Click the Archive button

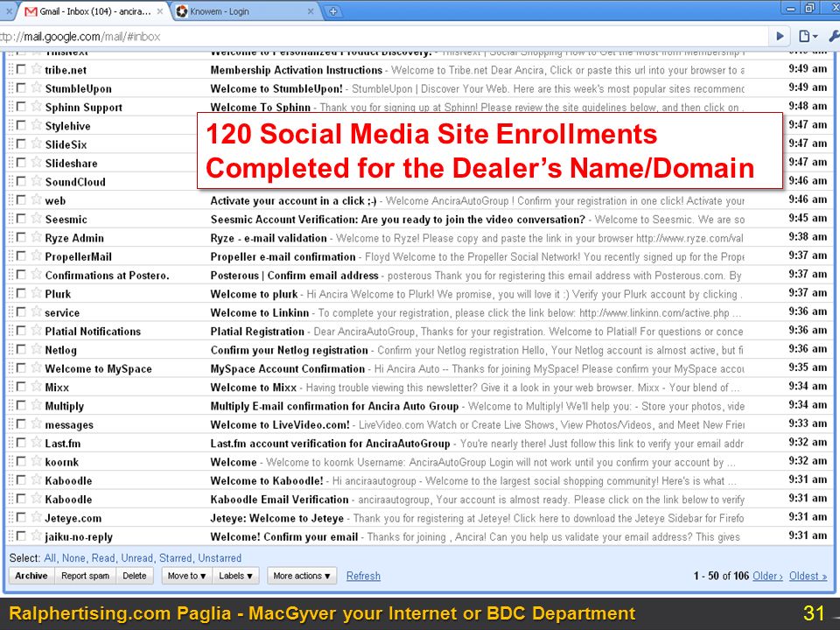point(31,576)
